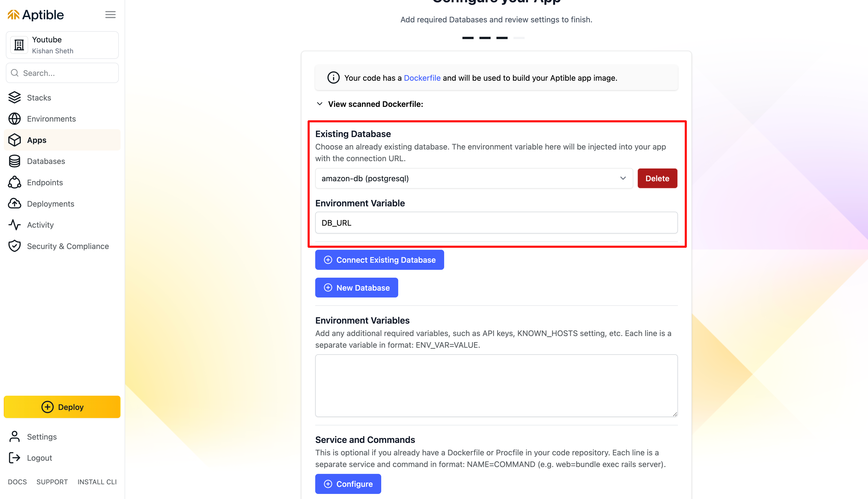Open the Youtube organization selector
The image size is (868, 499).
(x=62, y=45)
